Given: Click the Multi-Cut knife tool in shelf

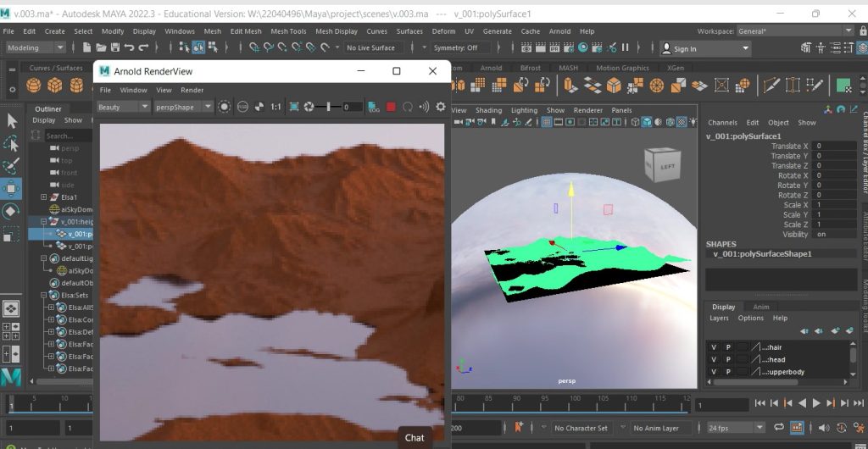Looking at the screenshot, I should (771, 86).
